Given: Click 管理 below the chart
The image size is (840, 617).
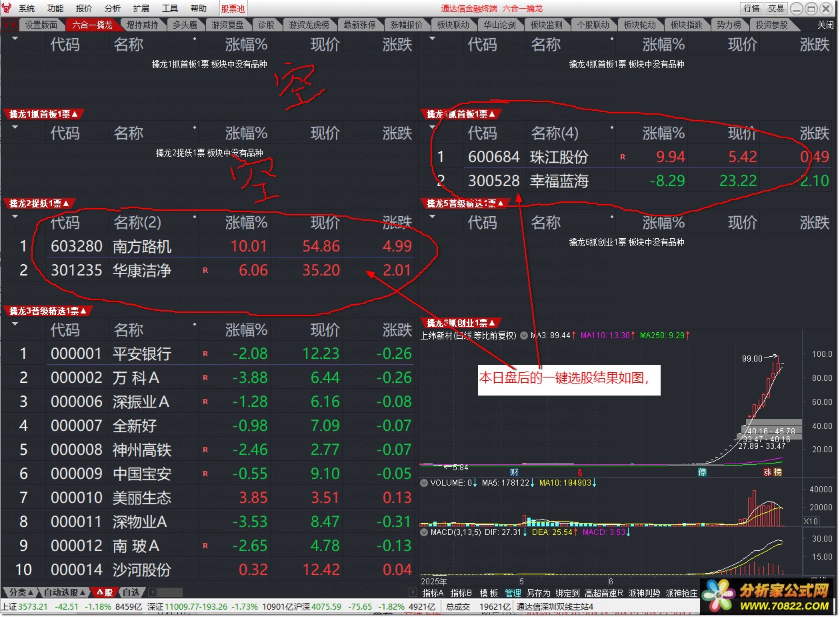Looking at the screenshot, I should pos(513,593).
